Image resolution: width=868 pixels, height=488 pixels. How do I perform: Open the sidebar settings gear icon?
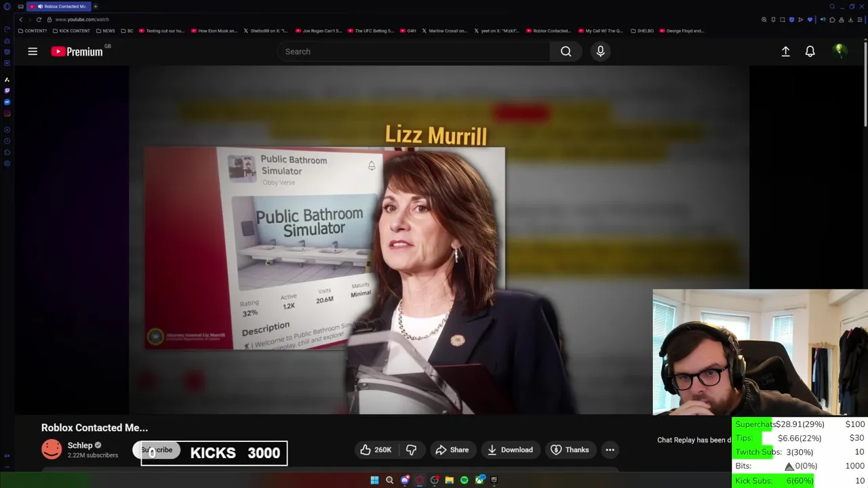[x=7, y=163]
